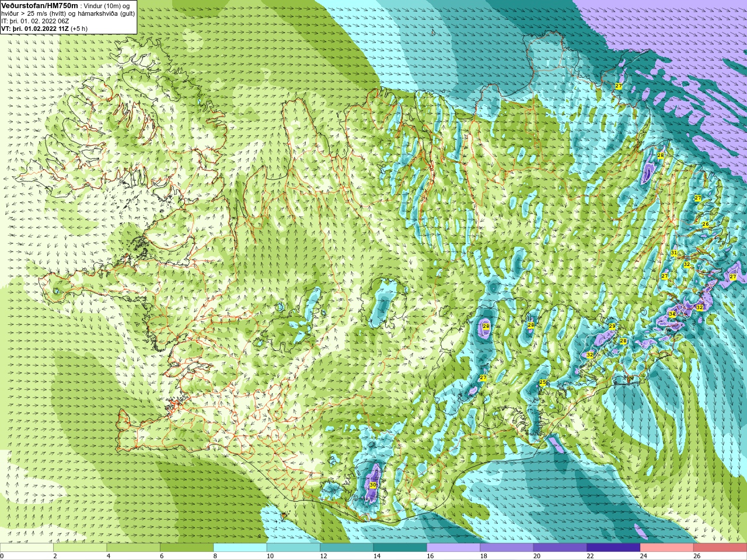747x560 pixels.
Task: Click the legend number 16
Action: [x=430, y=556]
